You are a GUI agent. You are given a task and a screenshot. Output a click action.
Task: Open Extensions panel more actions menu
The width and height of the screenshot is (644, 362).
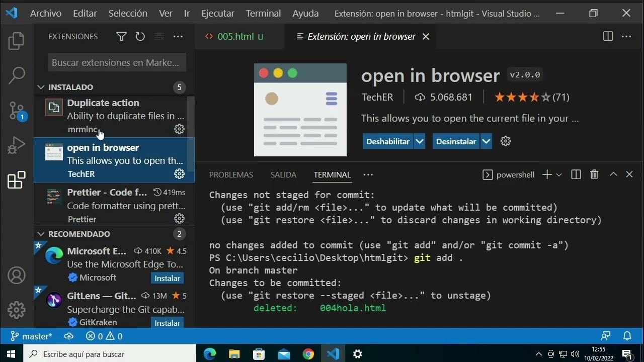tap(178, 37)
